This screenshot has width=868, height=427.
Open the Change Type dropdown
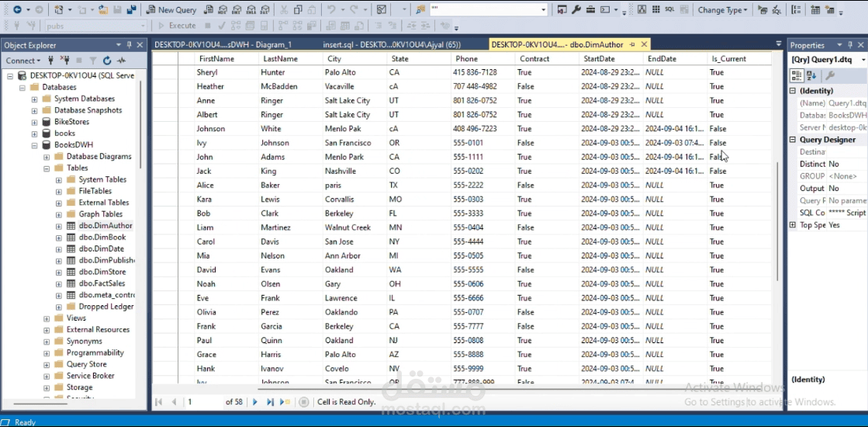(722, 10)
